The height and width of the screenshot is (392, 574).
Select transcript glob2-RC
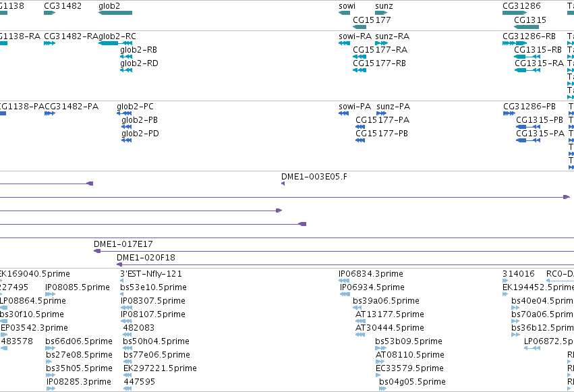pos(115,43)
